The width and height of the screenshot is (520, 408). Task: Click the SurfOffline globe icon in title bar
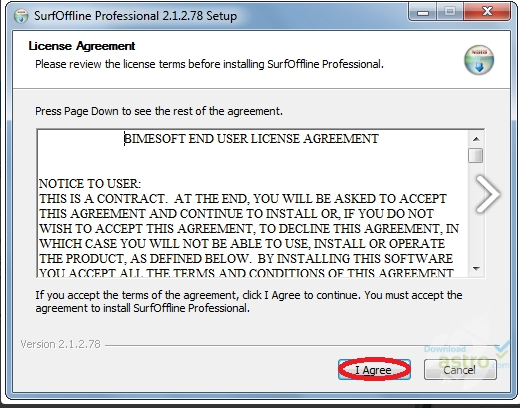(x=21, y=16)
